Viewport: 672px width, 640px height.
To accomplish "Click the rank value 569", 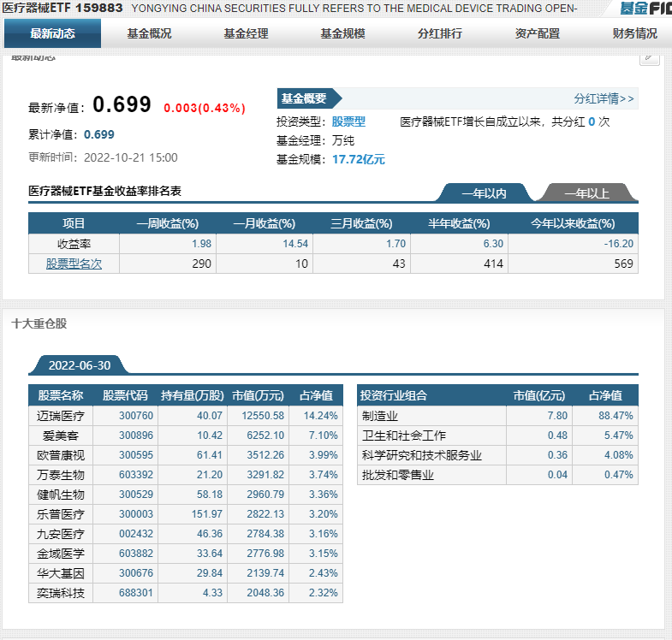I will [623, 264].
